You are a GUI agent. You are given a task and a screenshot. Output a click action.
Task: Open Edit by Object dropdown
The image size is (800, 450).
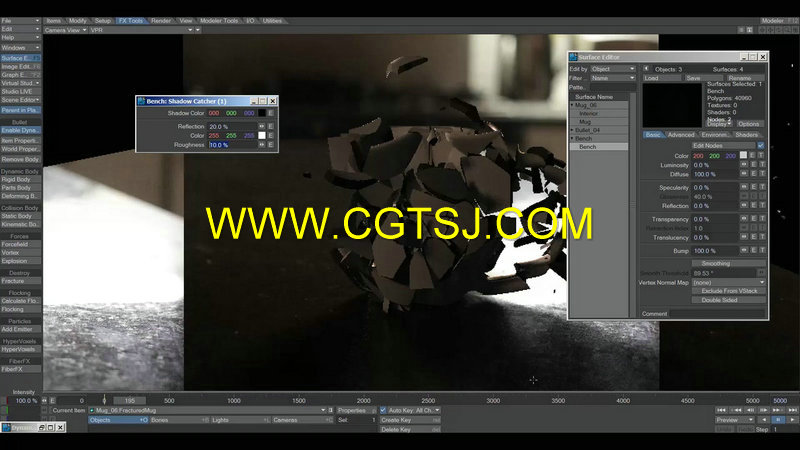(613, 69)
